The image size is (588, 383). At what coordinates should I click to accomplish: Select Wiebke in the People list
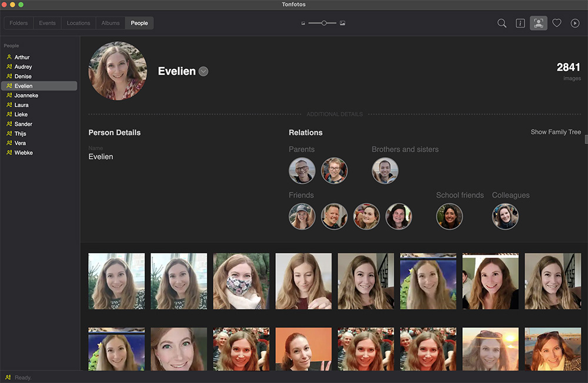pos(24,152)
